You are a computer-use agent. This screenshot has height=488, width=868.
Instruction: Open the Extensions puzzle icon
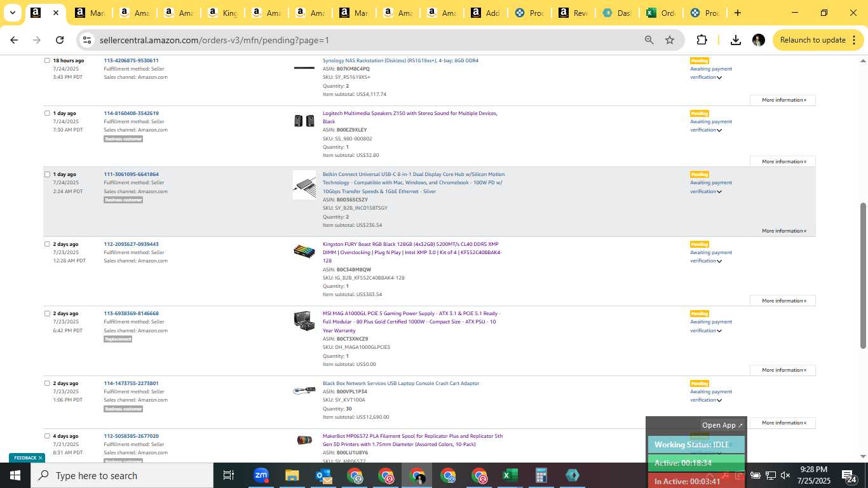702,40
